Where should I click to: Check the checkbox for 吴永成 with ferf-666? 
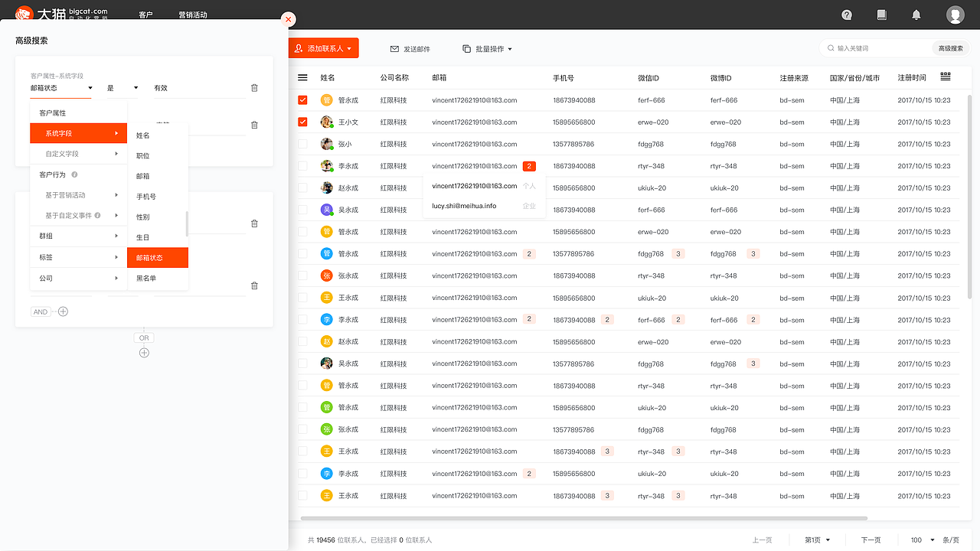pos(302,210)
